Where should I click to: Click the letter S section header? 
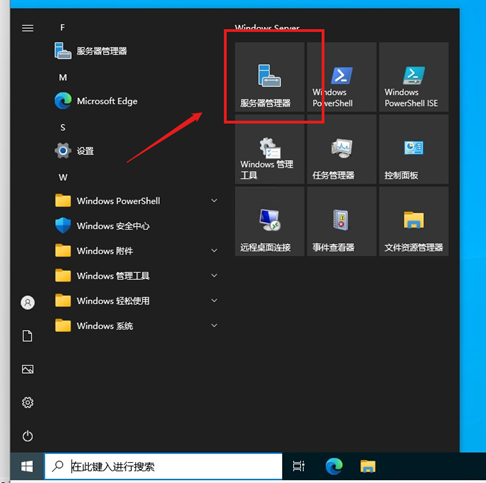tap(63, 128)
